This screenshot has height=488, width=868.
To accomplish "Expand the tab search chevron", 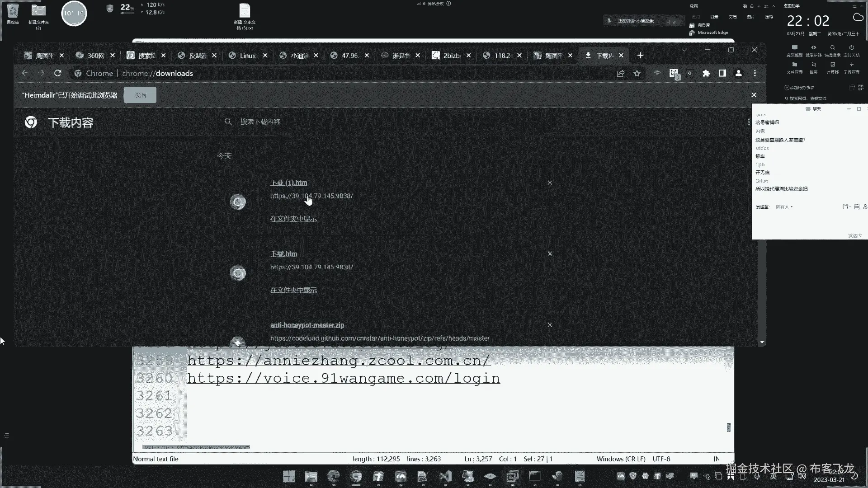I will pyautogui.click(x=684, y=50).
